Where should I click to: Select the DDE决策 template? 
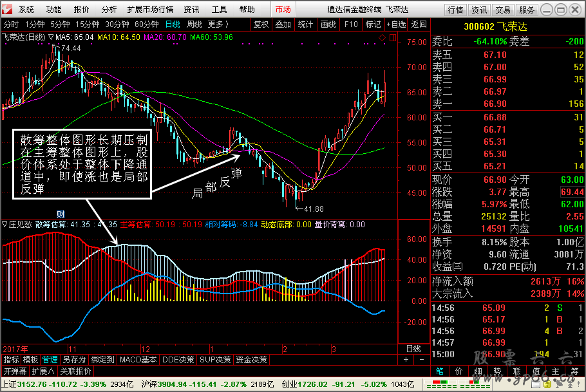[x=178, y=359]
